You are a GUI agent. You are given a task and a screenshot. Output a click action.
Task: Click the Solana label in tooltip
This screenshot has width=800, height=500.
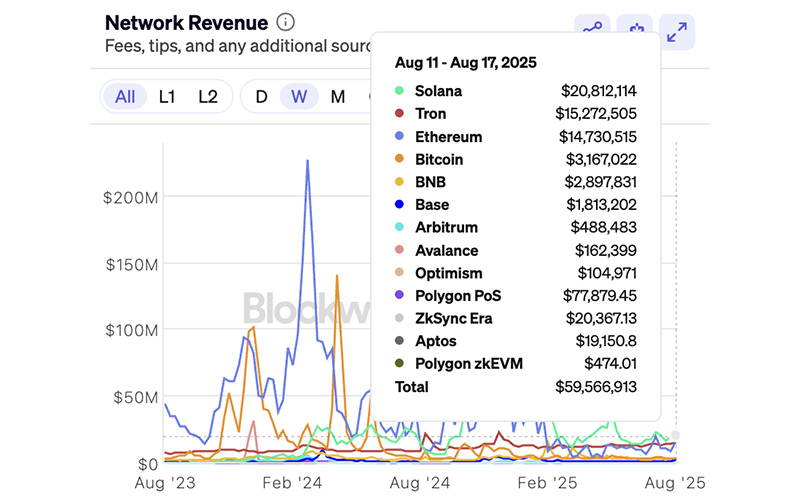coord(438,91)
